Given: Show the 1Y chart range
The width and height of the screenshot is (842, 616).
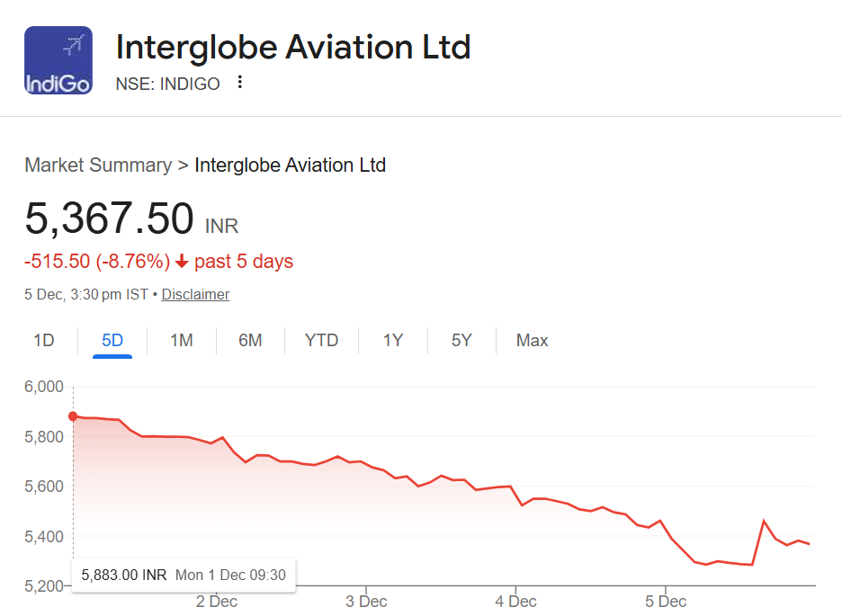Looking at the screenshot, I should pos(393,341).
